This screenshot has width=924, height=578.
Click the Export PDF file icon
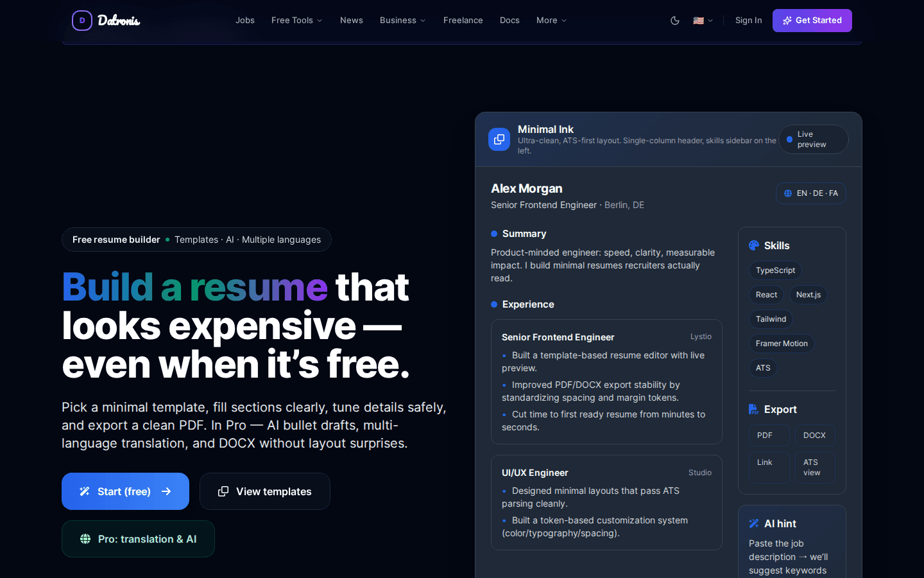754,409
